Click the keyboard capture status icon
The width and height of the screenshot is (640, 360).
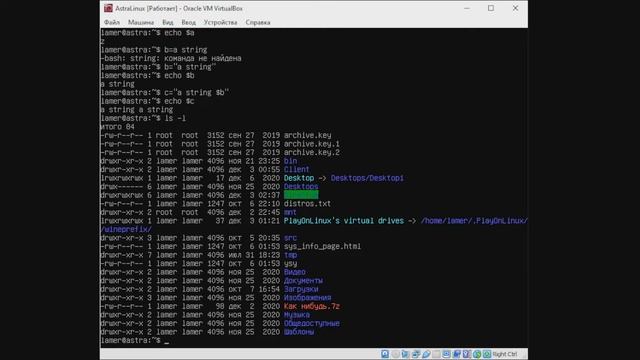click(487, 354)
